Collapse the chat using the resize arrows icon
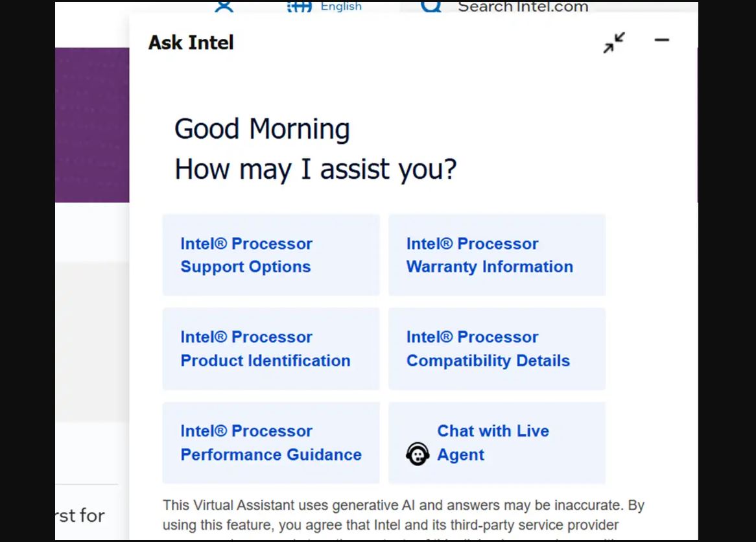The image size is (756, 542). click(613, 42)
